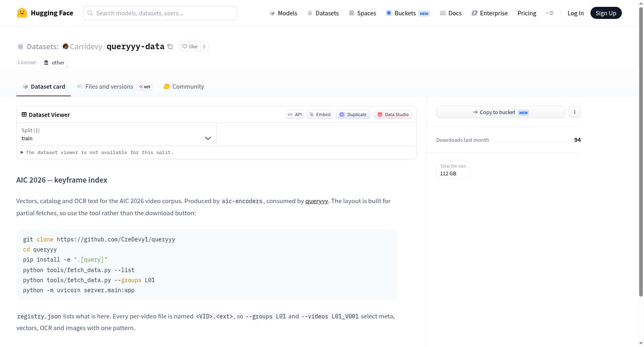Open Enterprise in the top navigation
The width and height of the screenshot is (644, 347).
[x=489, y=13]
